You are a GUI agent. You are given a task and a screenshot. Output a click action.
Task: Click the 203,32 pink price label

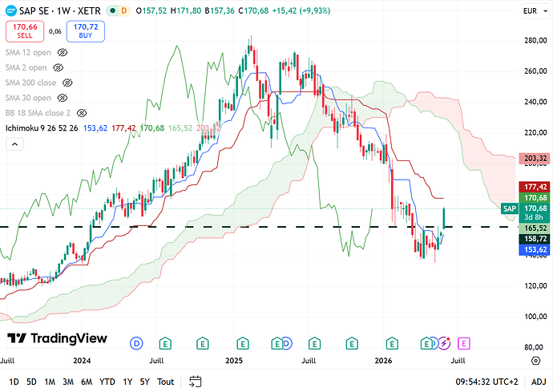coord(535,158)
